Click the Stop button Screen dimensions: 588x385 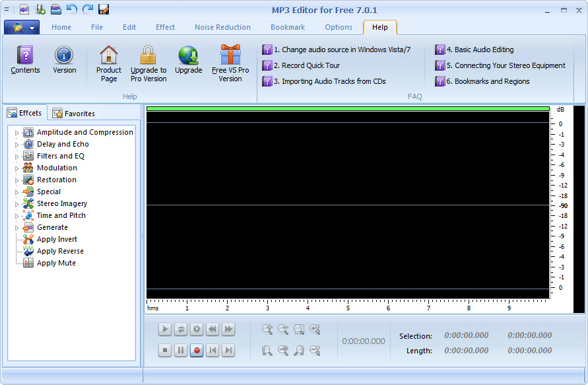click(x=165, y=350)
